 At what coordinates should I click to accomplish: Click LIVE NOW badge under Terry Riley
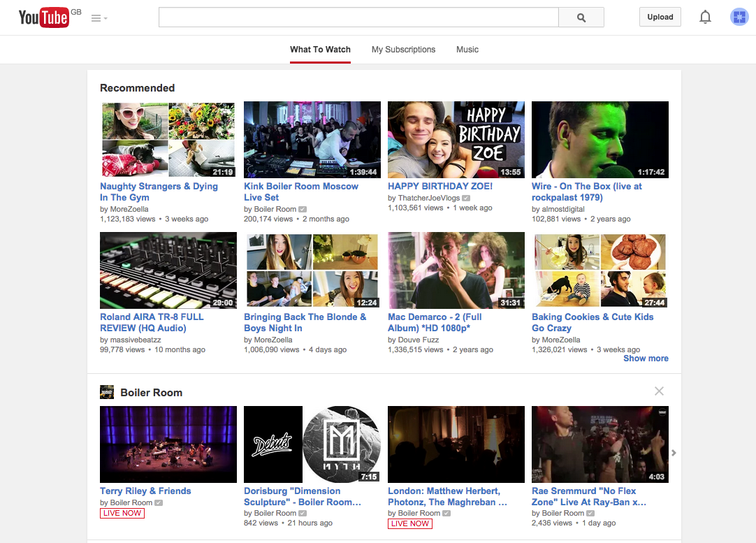(122, 513)
